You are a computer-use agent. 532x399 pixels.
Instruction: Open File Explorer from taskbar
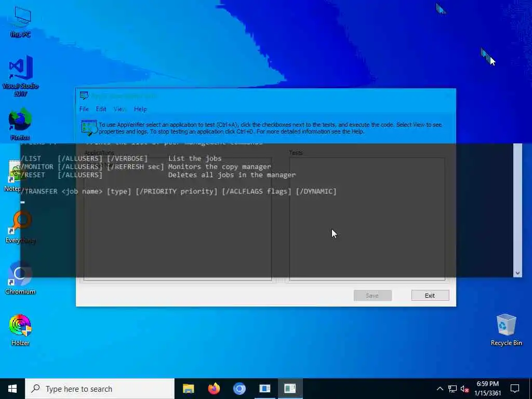click(x=188, y=389)
